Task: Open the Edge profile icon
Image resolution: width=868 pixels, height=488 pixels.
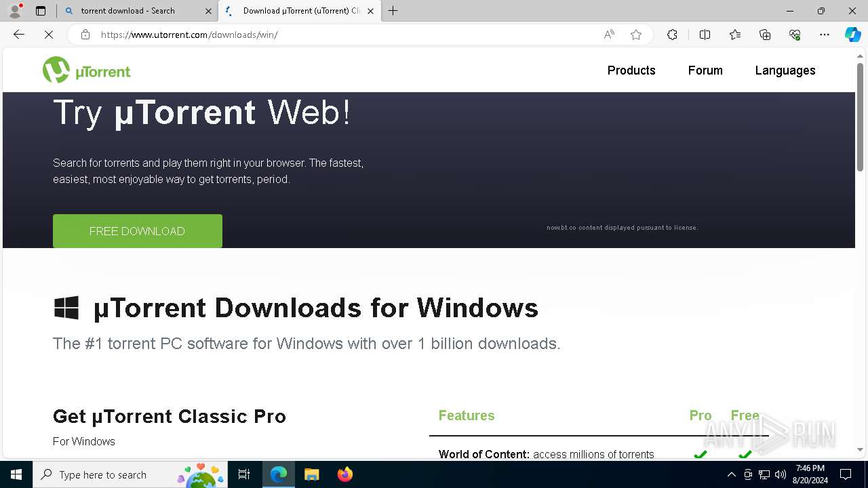Action: point(15,11)
